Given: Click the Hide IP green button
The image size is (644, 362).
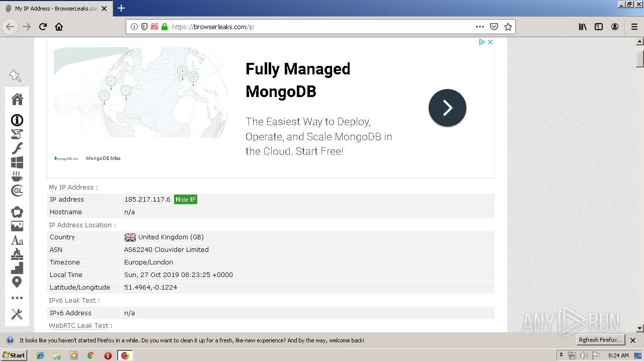Looking at the screenshot, I should coord(186,200).
